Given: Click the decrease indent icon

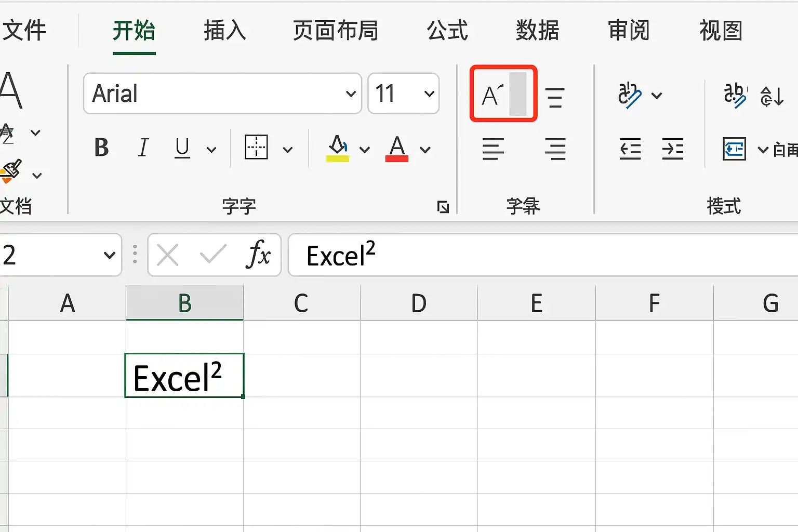Looking at the screenshot, I should 630,149.
